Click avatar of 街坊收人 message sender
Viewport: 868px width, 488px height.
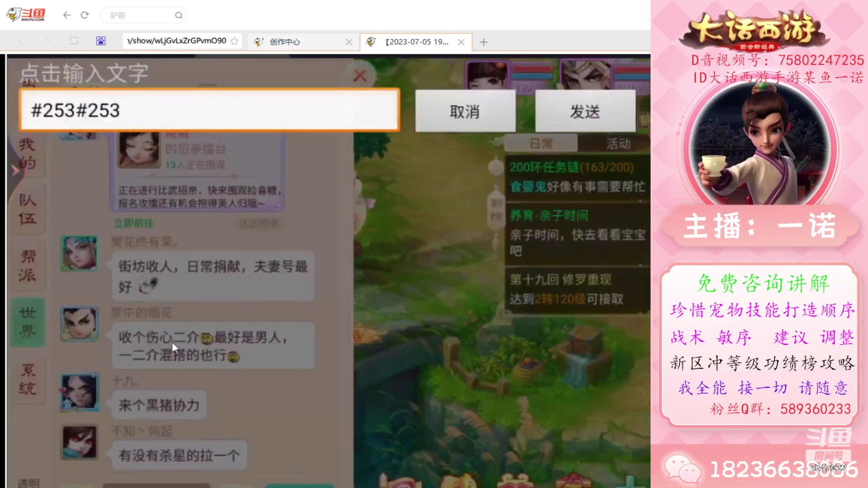point(79,253)
